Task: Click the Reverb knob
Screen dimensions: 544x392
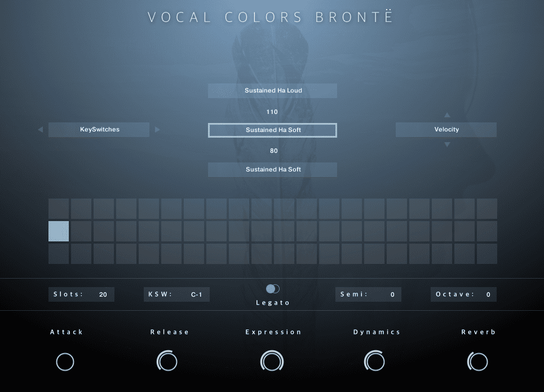Action: 477,361
